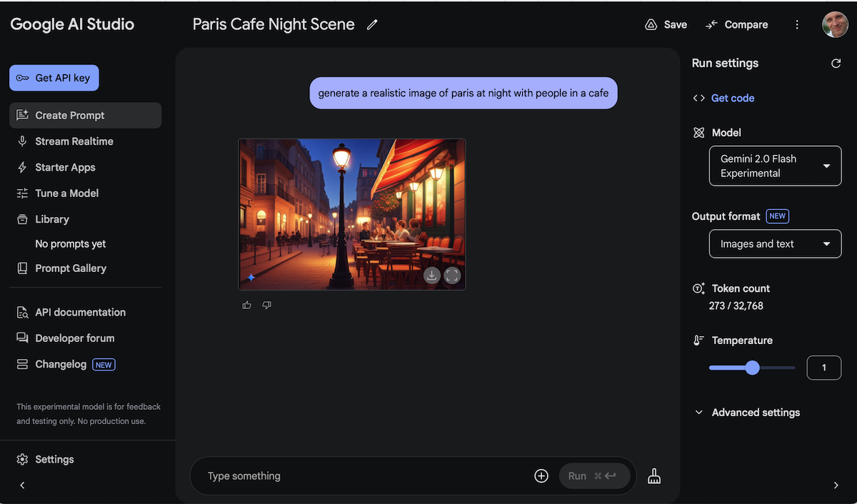Image resolution: width=857 pixels, height=504 pixels.
Task: Reset run settings with refresh icon
Action: (836, 64)
